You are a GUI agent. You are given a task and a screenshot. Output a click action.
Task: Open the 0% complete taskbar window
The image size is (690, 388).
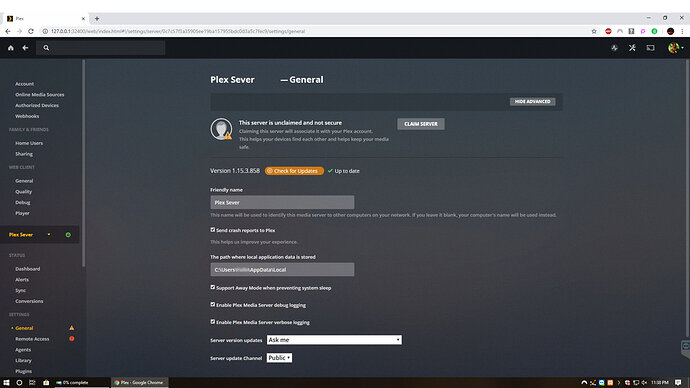(x=82, y=383)
